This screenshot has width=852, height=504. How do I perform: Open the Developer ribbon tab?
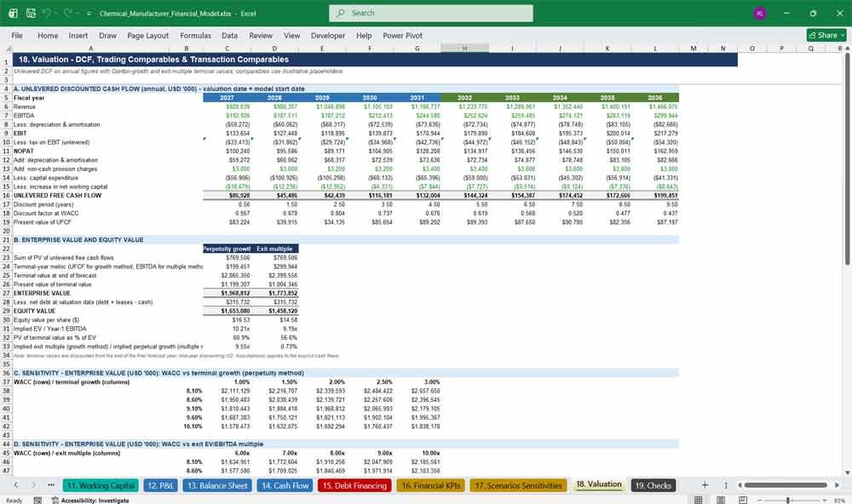pyautogui.click(x=328, y=35)
